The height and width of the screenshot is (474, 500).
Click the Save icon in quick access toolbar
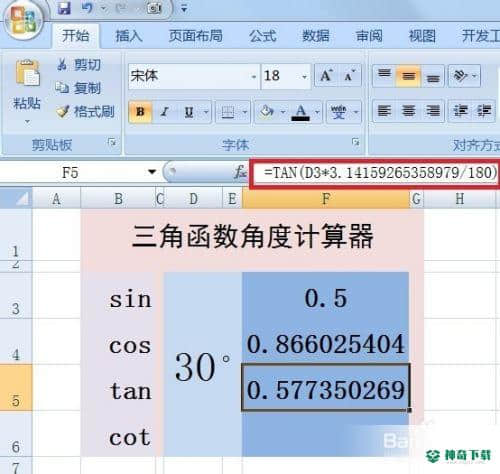pyautogui.click(x=64, y=8)
